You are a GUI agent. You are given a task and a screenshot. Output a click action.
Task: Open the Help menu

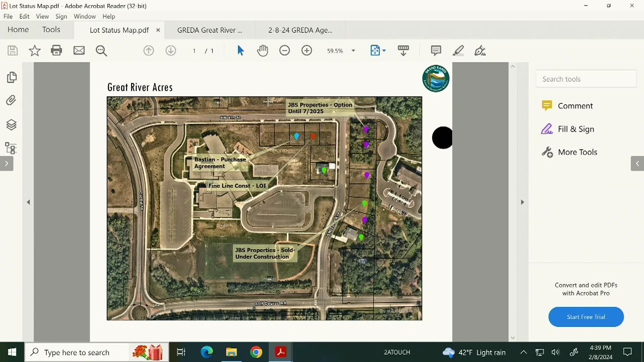[109, 16]
